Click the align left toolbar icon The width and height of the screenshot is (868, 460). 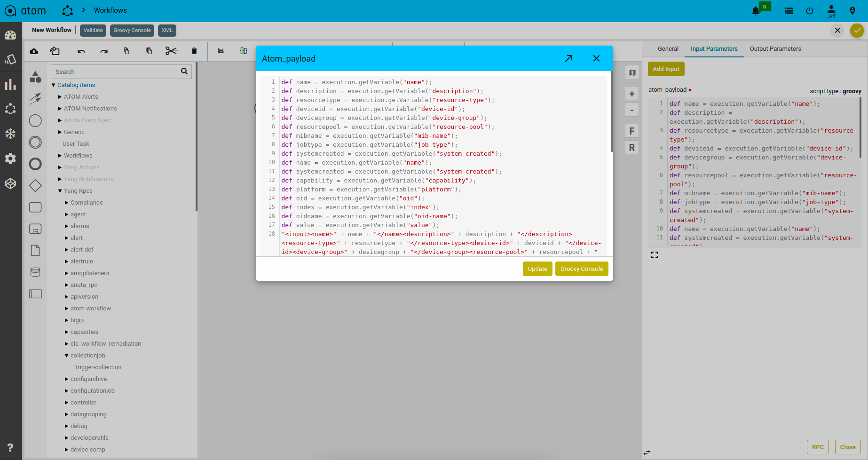[221, 51]
